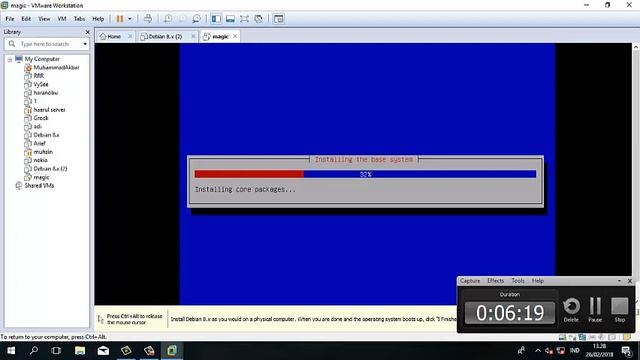The image size is (640, 360).
Task: Open the snapshot manager icon
Action: click(x=196, y=19)
